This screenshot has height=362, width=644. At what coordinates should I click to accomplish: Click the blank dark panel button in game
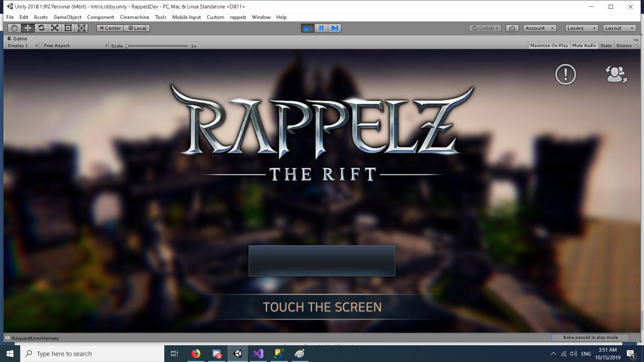tap(322, 261)
